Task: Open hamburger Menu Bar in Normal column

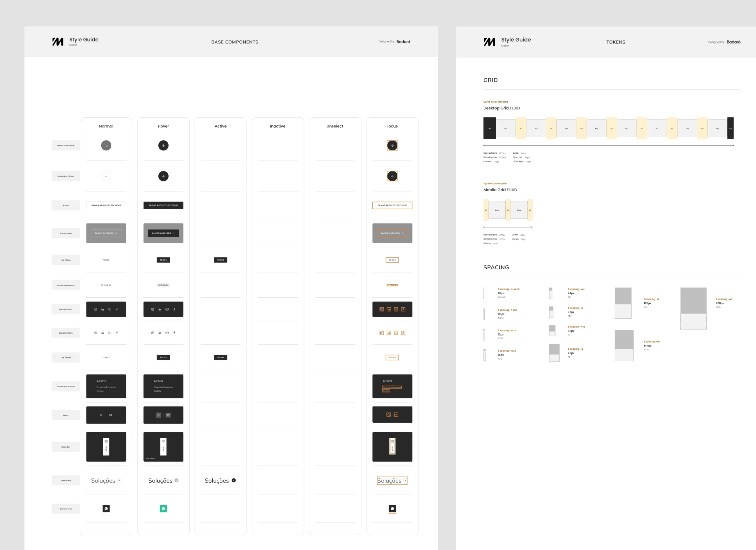Action: click(106, 447)
